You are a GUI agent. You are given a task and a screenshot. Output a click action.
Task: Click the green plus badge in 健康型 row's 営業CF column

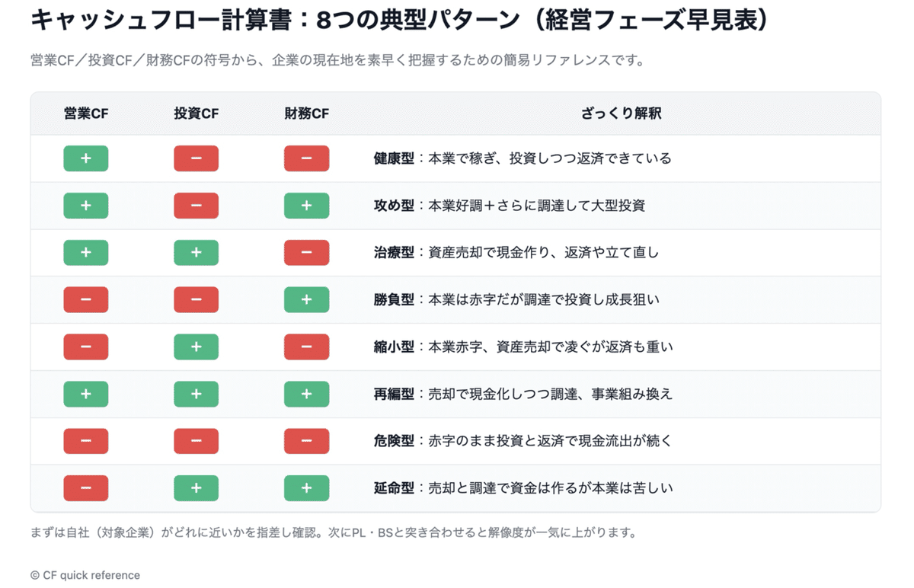click(x=85, y=158)
